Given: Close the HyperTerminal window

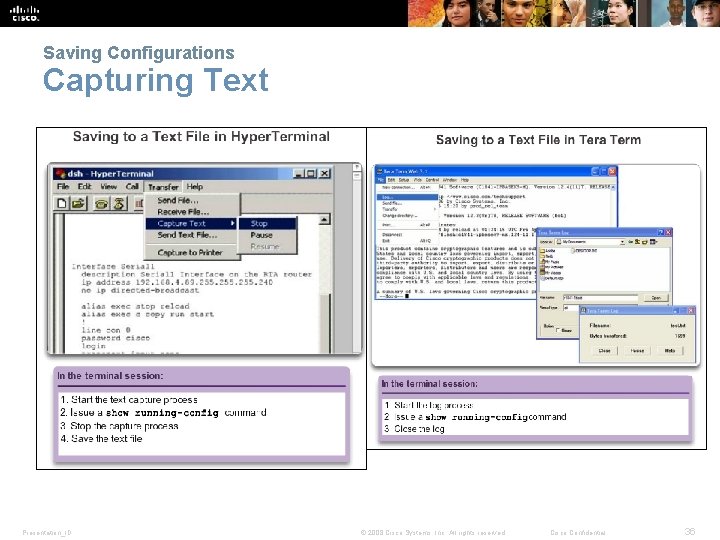Looking at the screenshot, I should click(x=325, y=174).
